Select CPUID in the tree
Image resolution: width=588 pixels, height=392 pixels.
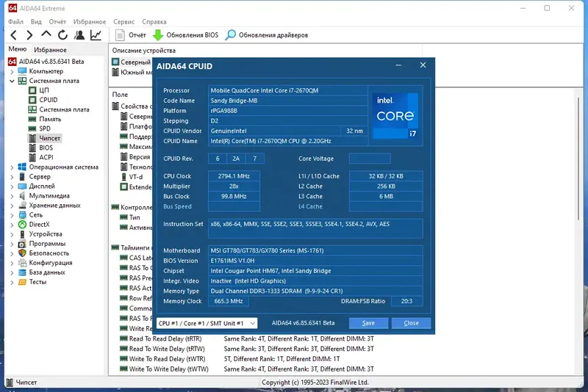pos(49,100)
